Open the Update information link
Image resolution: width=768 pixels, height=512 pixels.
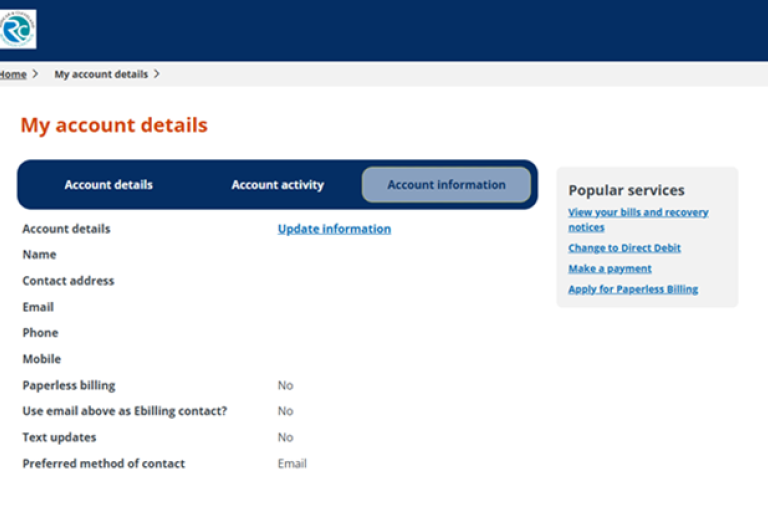point(334,229)
